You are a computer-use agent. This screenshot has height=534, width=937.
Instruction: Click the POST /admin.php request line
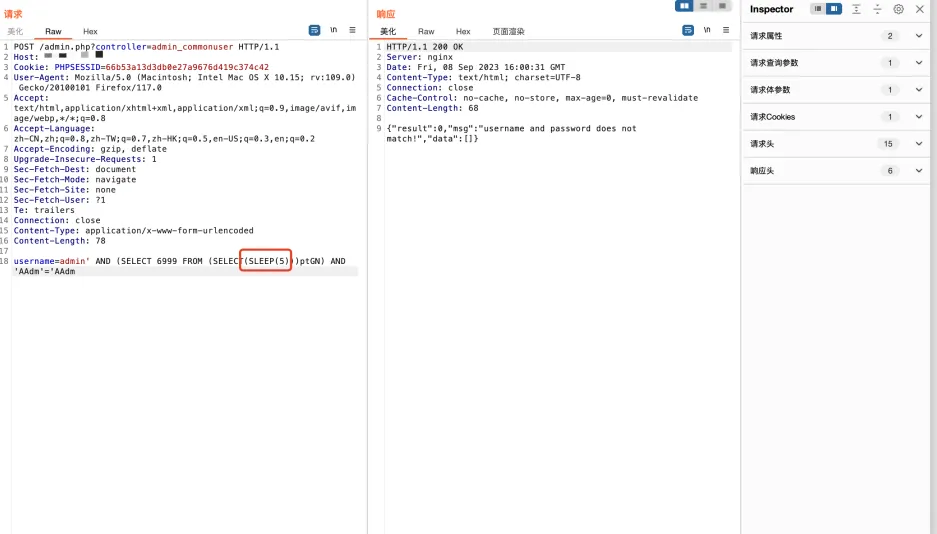(x=146, y=47)
